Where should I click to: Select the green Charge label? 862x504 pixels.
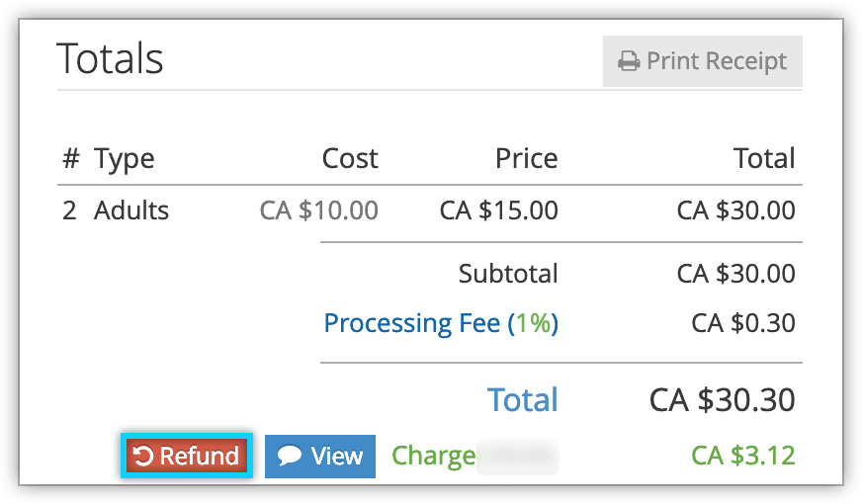tap(433, 457)
